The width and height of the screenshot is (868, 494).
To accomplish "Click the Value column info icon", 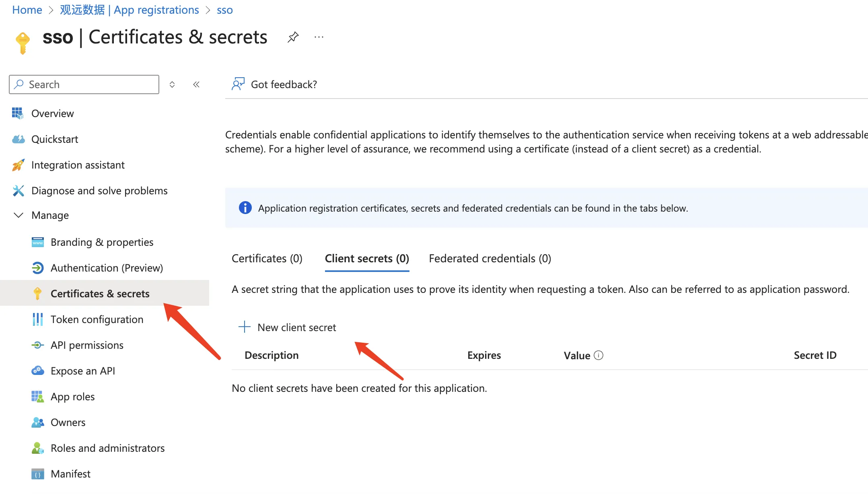I will tap(599, 355).
